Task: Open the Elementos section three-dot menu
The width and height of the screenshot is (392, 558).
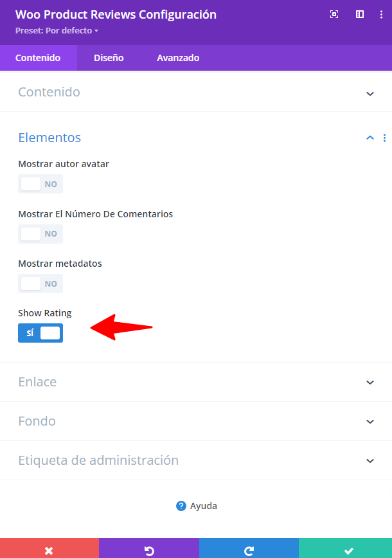Action: [x=384, y=138]
